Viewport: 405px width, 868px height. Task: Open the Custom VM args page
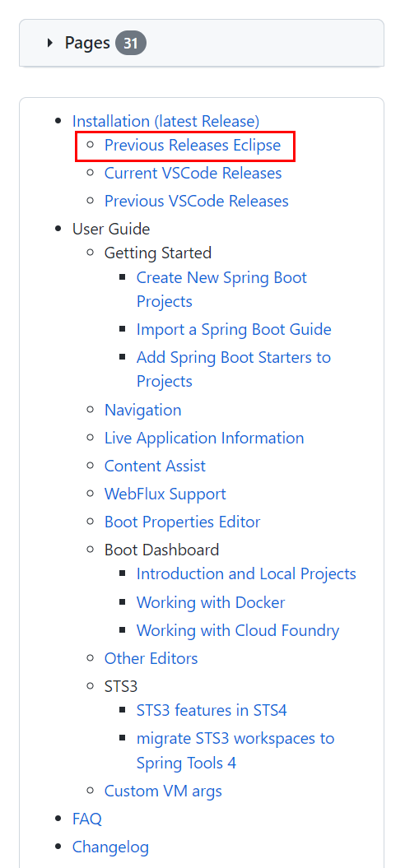coord(163,791)
